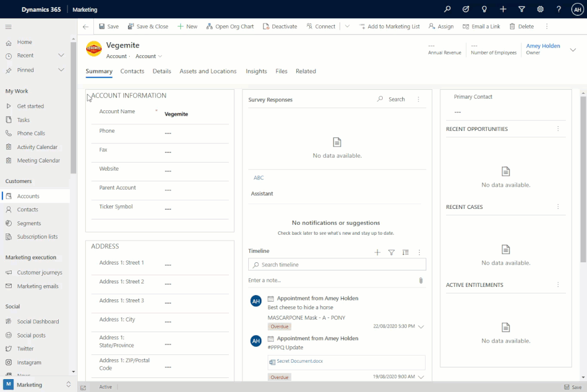Click the help question mark icon
The height and width of the screenshot is (392, 587).
(x=558, y=9)
